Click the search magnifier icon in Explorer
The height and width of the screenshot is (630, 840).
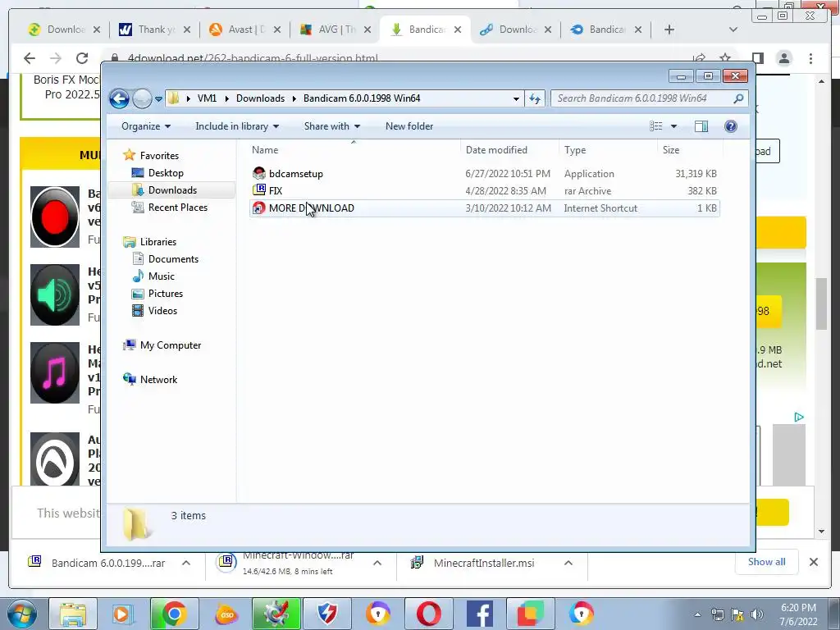click(x=739, y=98)
